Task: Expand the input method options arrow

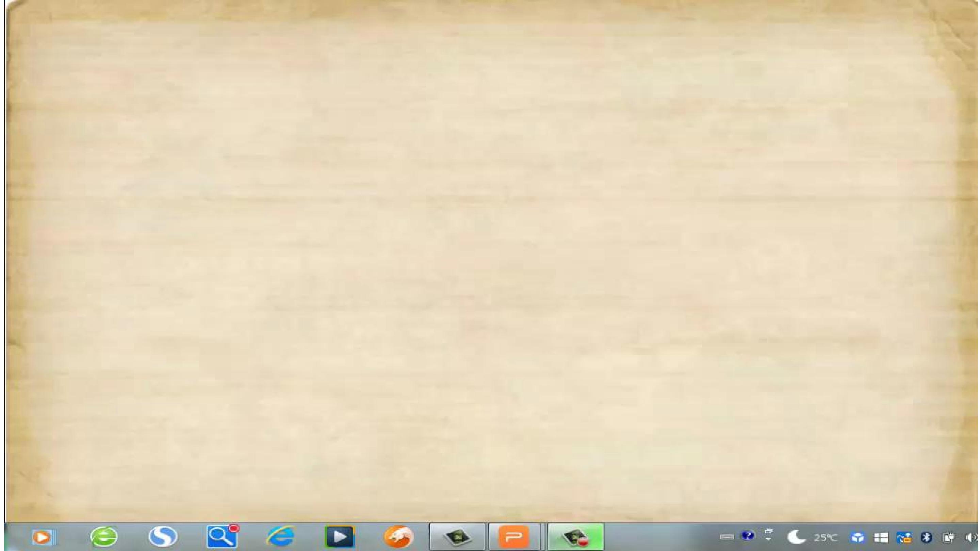Action: [x=768, y=535]
